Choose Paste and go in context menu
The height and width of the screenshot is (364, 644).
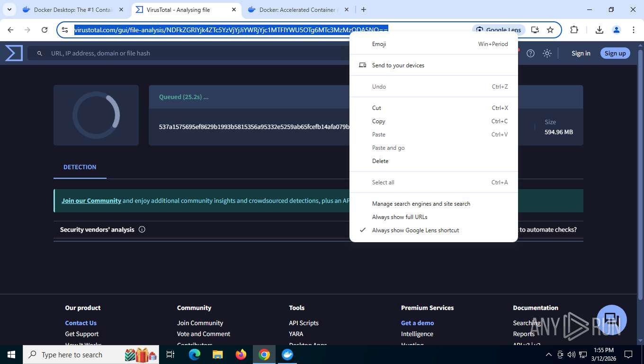[x=433, y=148]
